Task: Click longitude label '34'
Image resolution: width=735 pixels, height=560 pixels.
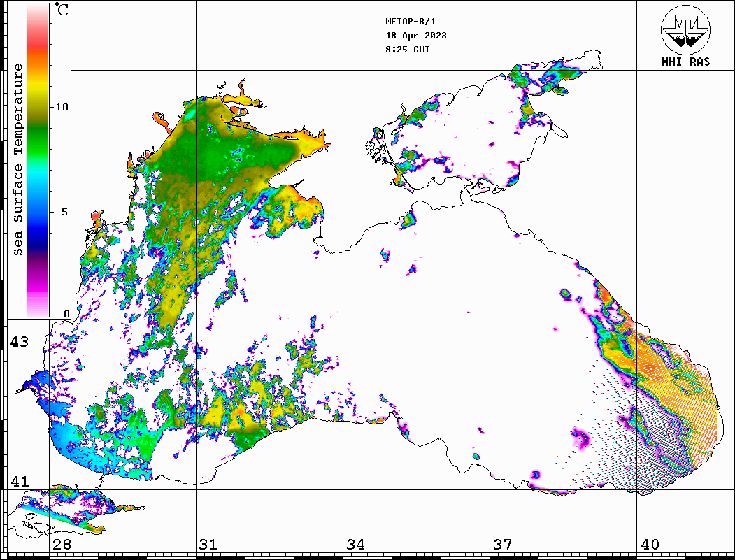Action: (355, 544)
